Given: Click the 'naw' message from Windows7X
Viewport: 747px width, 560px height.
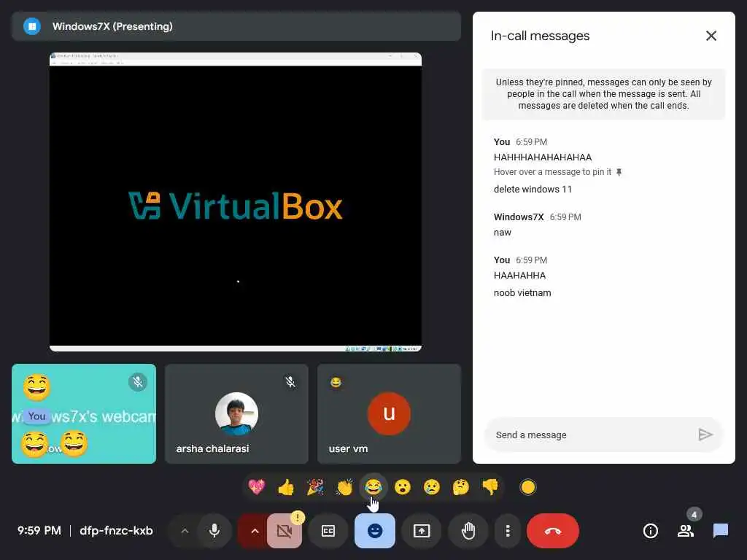Looking at the screenshot, I should [502, 233].
